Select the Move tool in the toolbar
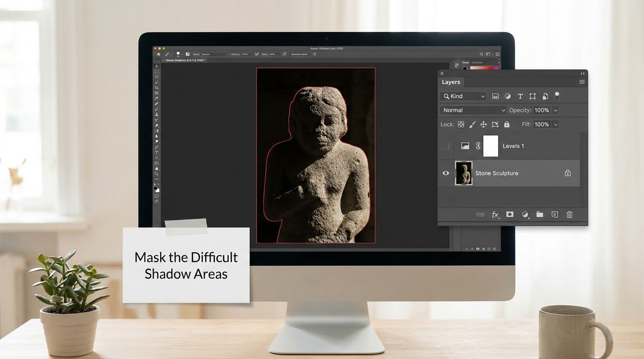The image size is (644, 359). point(157,66)
